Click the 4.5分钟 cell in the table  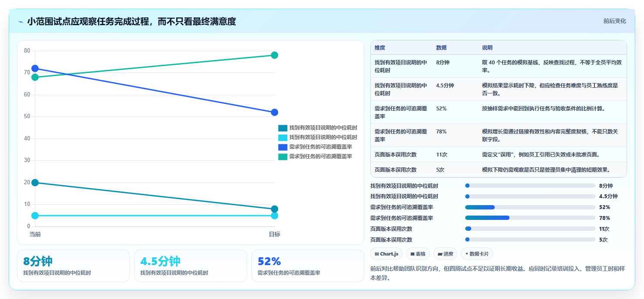445,85
